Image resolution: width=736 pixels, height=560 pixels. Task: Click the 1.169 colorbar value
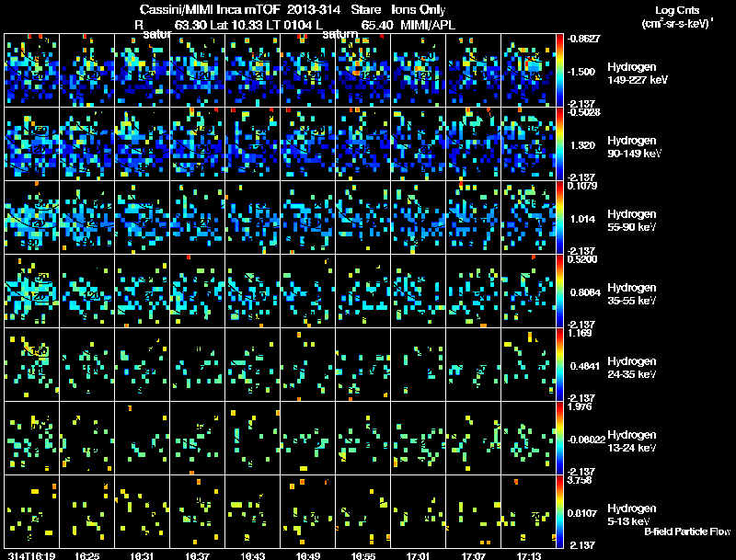580,333
